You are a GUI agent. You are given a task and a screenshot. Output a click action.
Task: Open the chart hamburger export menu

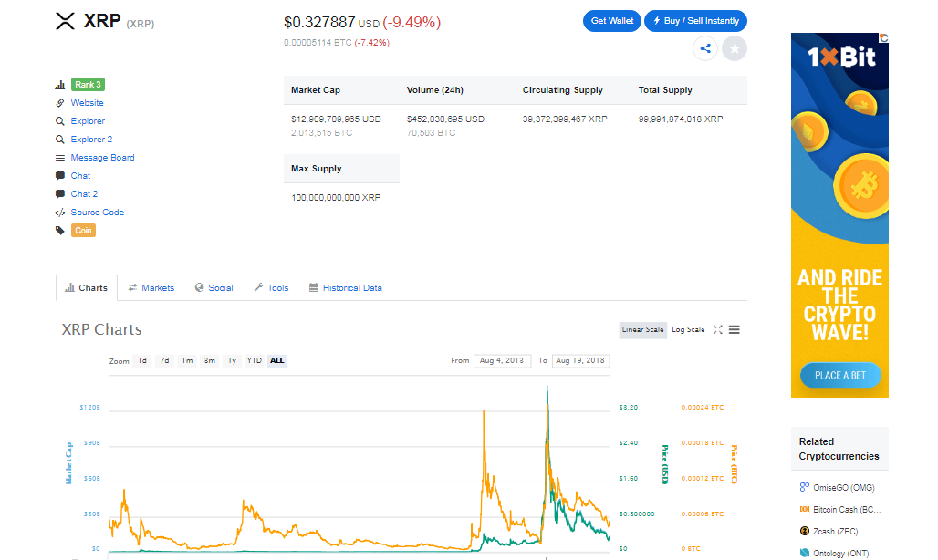pyautogui.click(x=734, y=329)
